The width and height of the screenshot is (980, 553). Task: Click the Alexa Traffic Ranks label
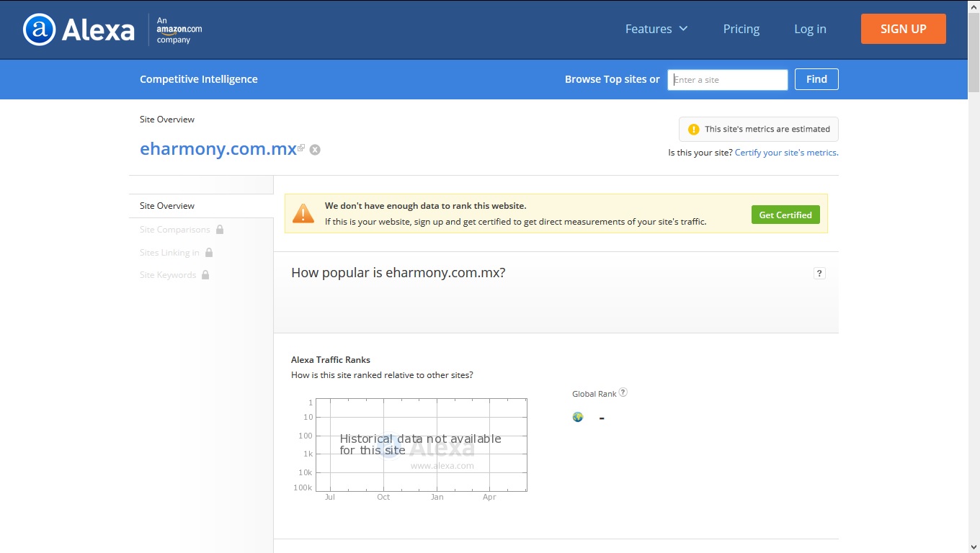coord(331,360)
